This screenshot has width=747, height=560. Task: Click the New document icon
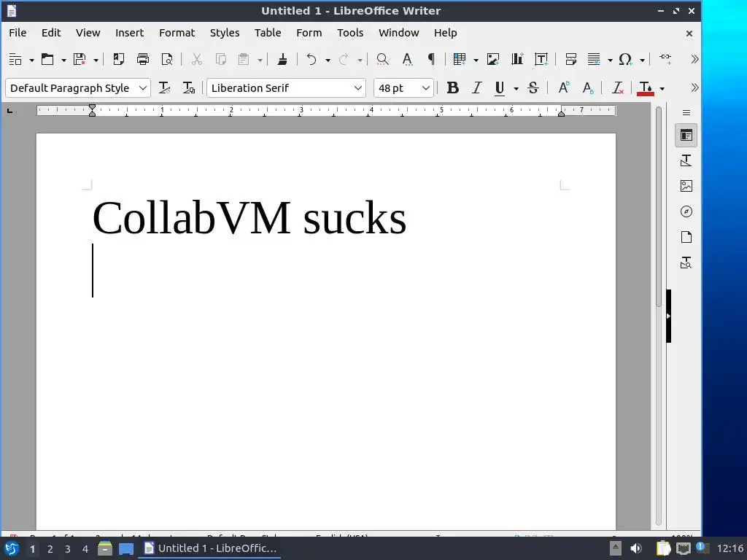pos(15,59)
